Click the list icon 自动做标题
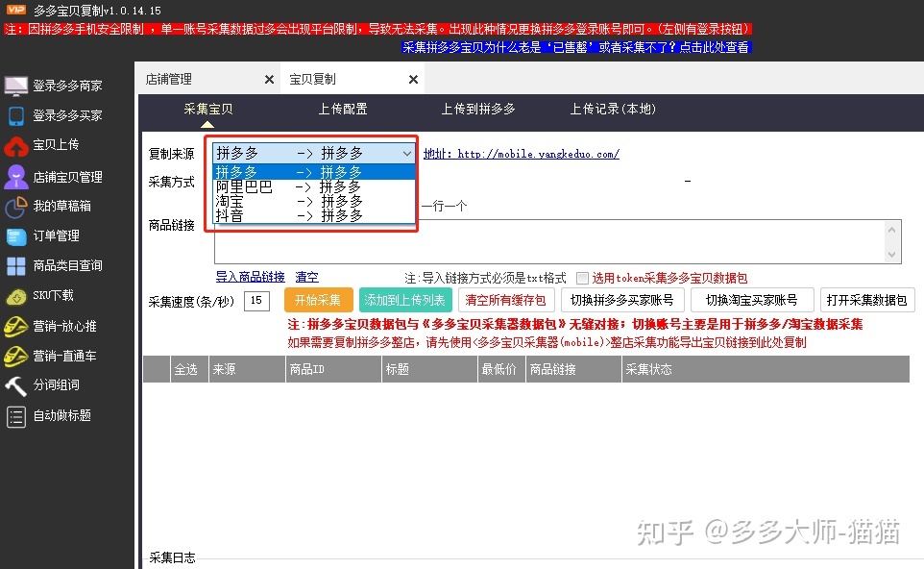 (x=16, y=416)
